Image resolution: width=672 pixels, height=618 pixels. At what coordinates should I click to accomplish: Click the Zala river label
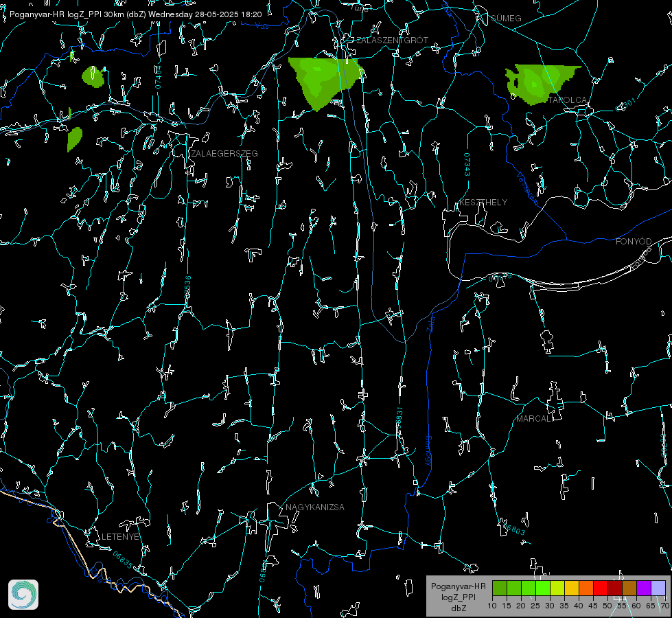coord(431,323)
